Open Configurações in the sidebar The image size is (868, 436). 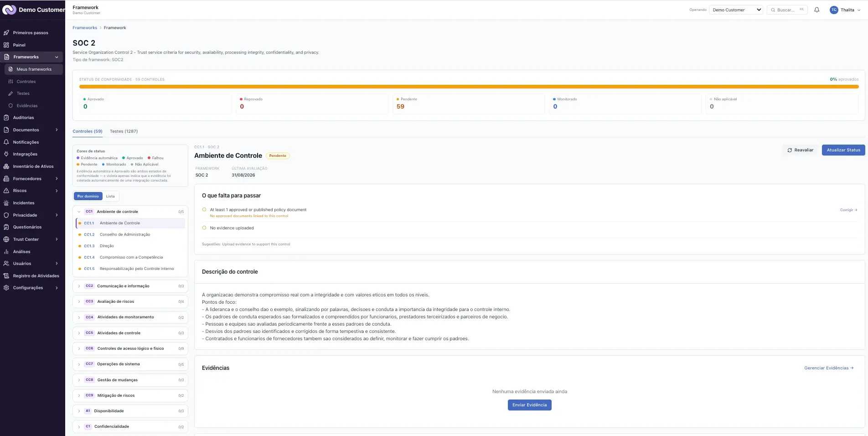[32, 288]
